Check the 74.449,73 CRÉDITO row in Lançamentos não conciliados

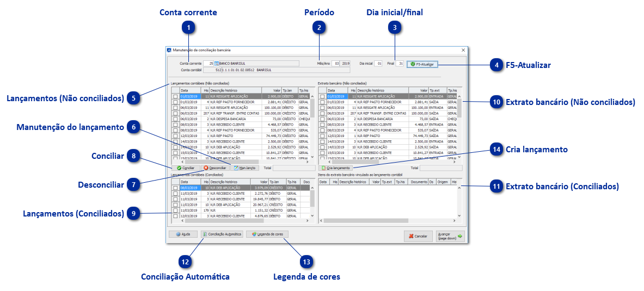coord(175,135)
